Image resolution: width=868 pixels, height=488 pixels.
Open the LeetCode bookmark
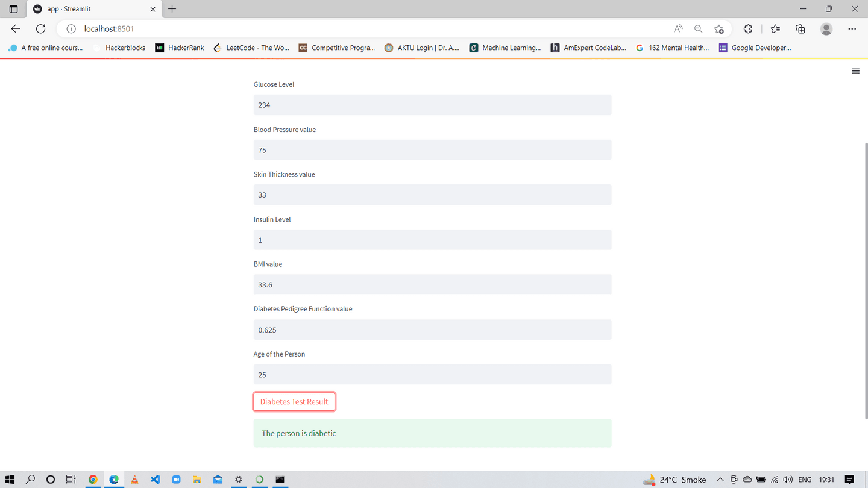click(x=251, y=48)
